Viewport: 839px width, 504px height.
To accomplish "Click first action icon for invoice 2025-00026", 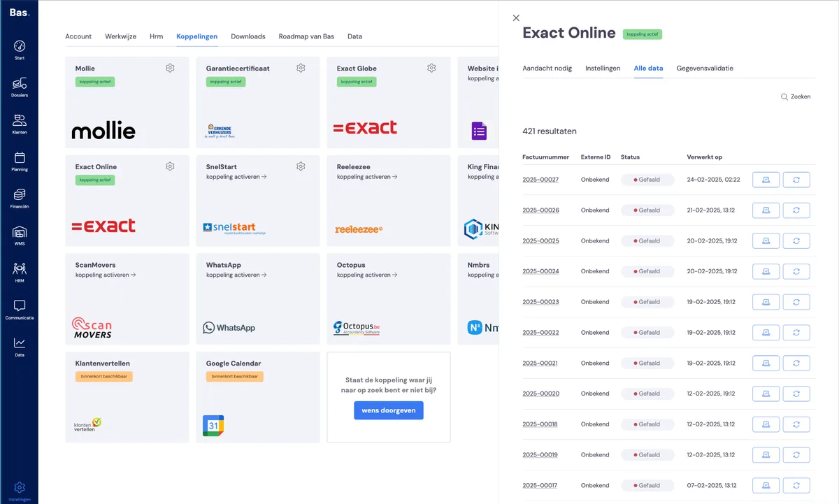I will (x=766, y=210).
